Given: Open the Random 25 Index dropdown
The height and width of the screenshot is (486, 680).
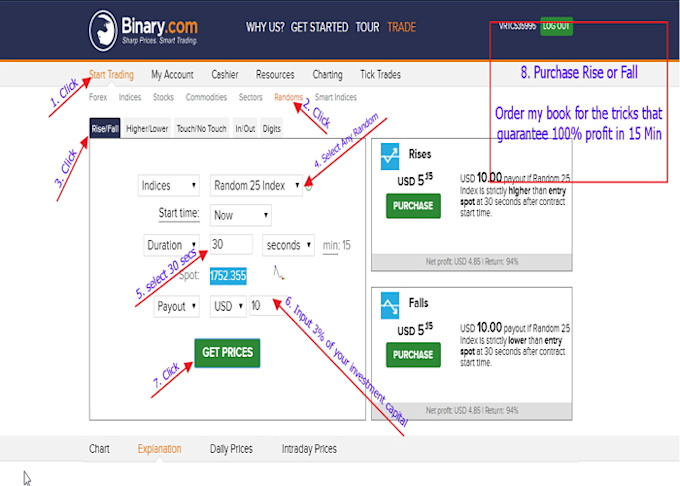Looking at the screenshot, I should click(256, 186).
